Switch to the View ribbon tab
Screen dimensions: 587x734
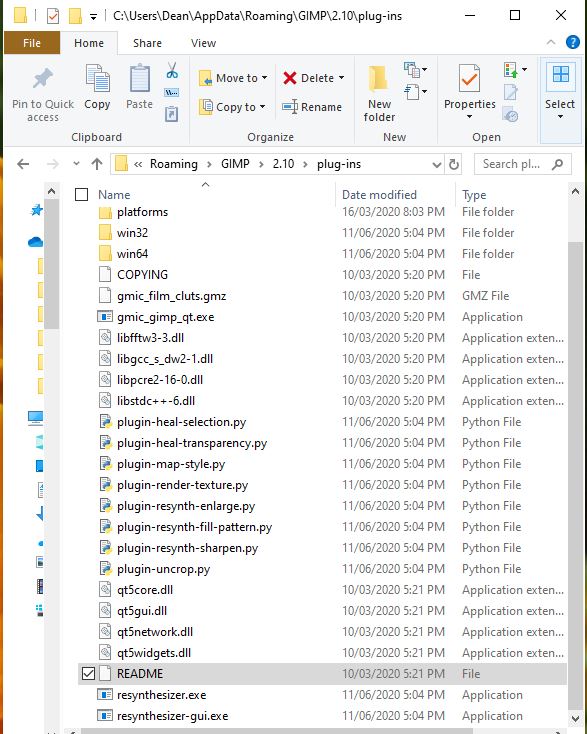point(203,43)
